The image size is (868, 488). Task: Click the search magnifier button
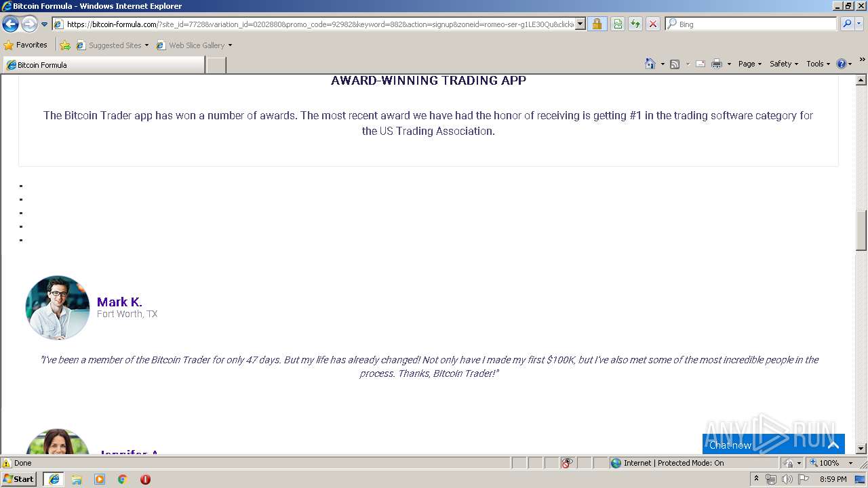click(x=847, y=24)
